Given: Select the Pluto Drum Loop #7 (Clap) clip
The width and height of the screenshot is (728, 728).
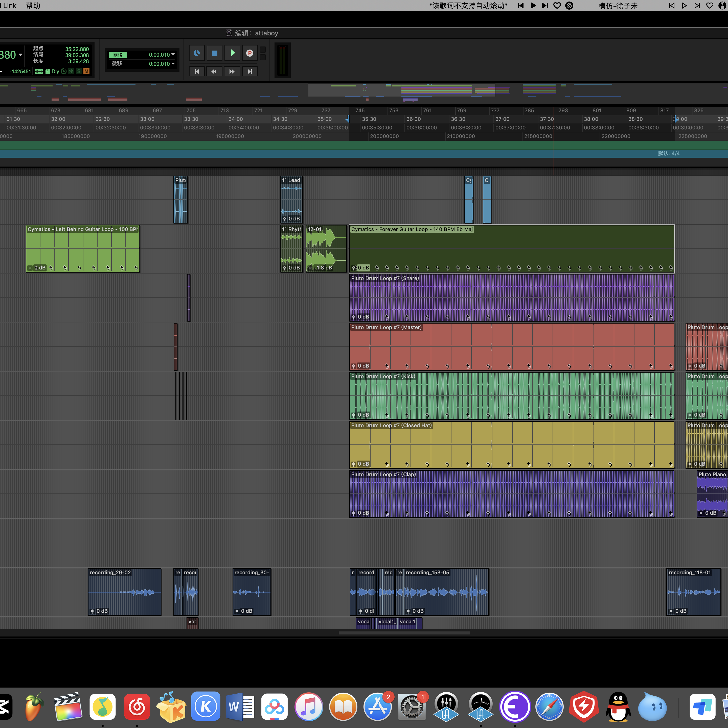Looking at the screenshot, I should click(512, 494).
